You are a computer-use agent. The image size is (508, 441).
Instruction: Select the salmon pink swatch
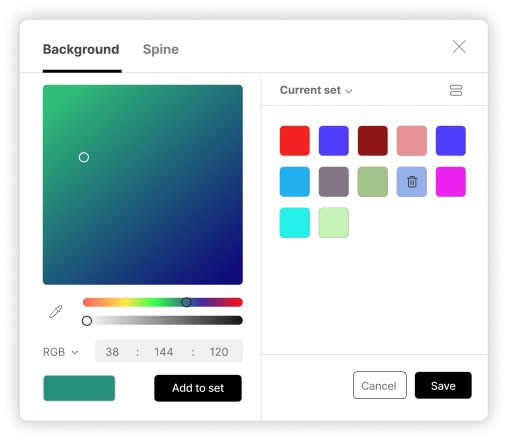click(x=412, y=141)
